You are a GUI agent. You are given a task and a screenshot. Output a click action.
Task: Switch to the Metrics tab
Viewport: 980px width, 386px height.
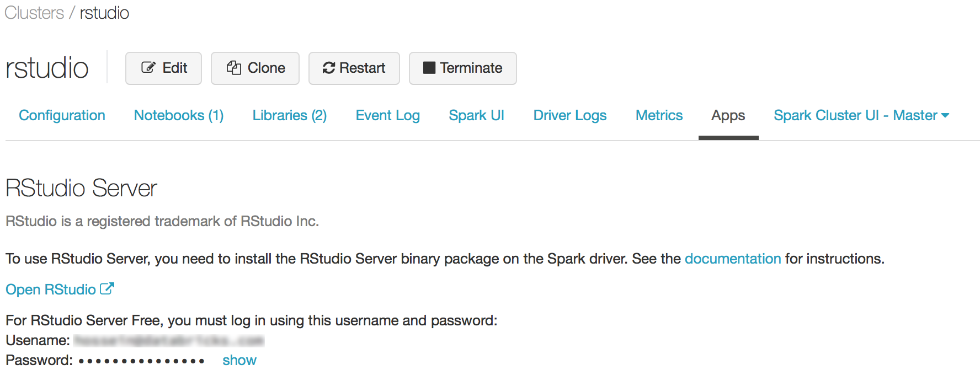659,115
